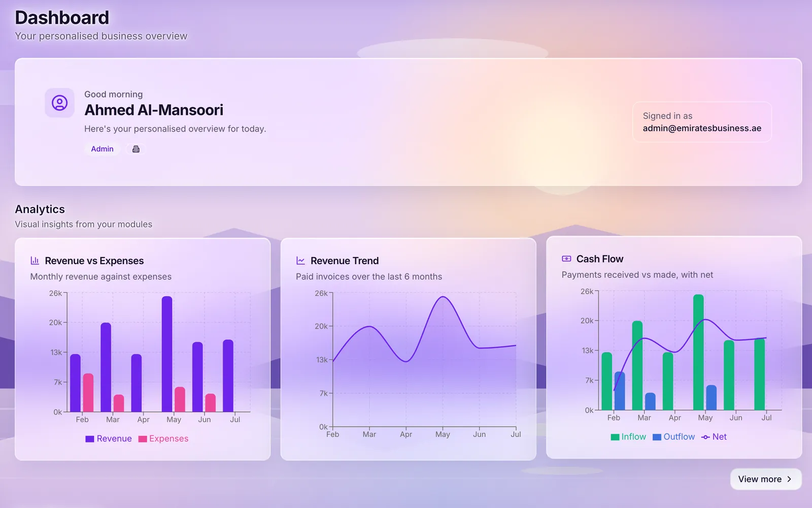Click the 'Signed in as' label
812x508 pixels.
pos(668,116)
